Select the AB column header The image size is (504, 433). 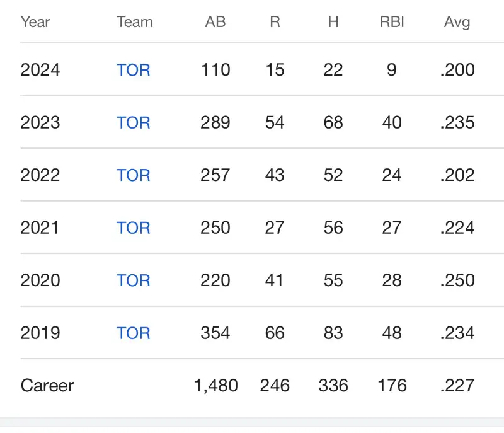pyautogui.click(x=215, y=22)
